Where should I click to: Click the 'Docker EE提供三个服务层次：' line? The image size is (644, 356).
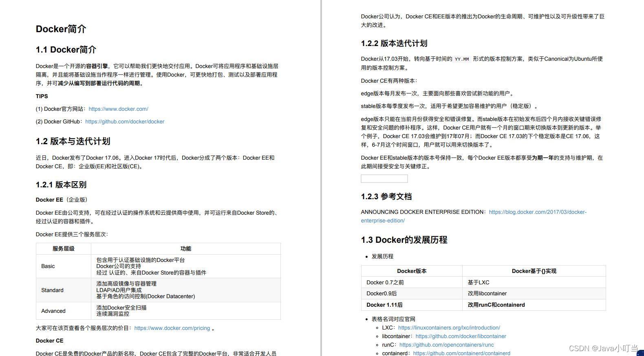(x=72, y=234)
